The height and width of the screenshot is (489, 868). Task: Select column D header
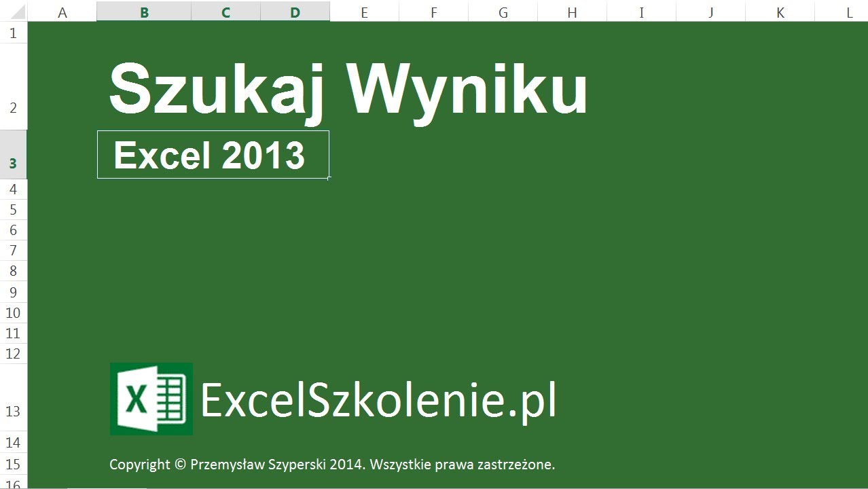click(x=295, y=12)
